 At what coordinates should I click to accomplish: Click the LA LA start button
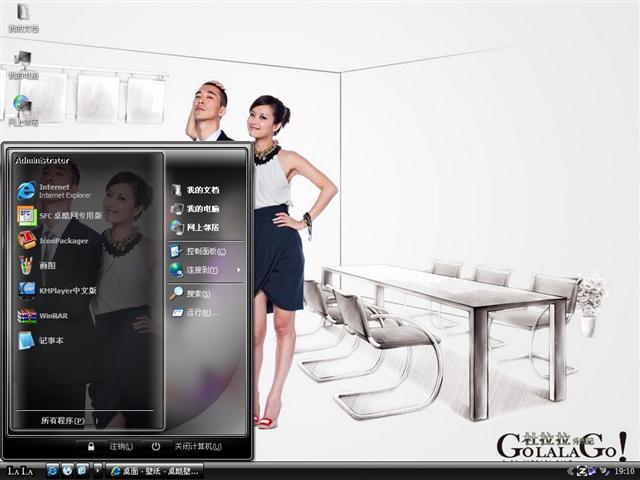[20, 471]
